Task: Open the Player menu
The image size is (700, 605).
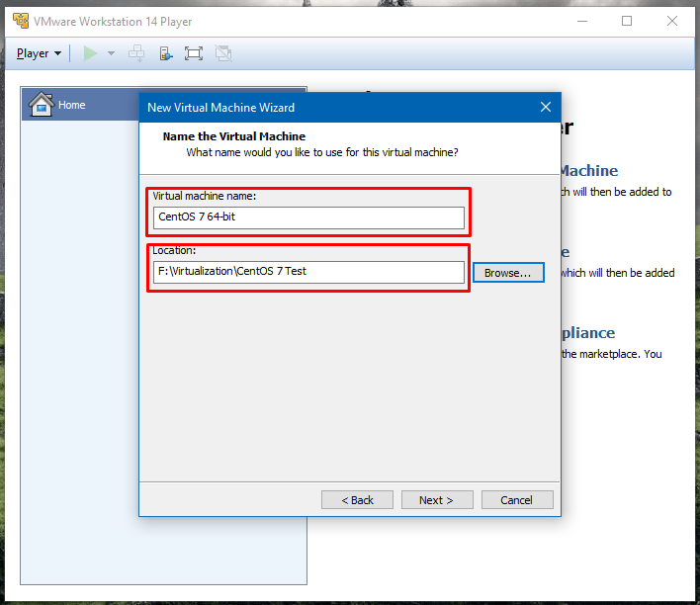Action: [x=39, y=53]
